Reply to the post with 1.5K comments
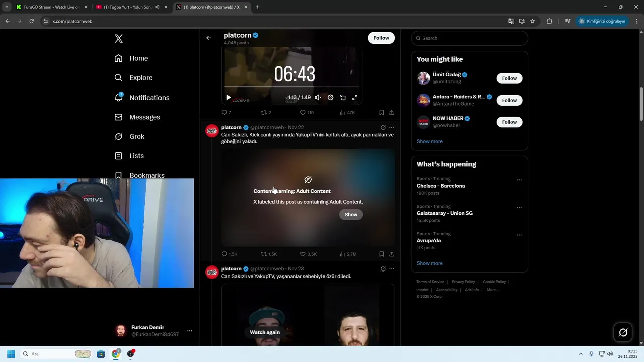 pos(229,254)
